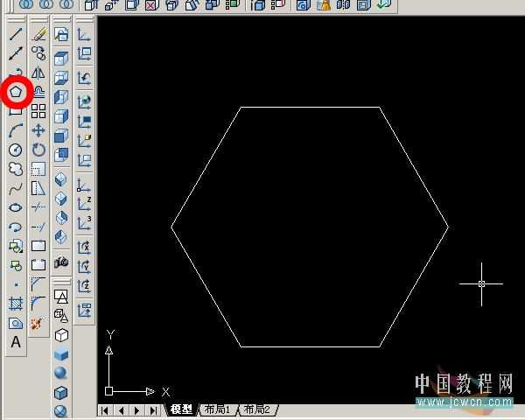Select the Offset tool
The image size is (525, 420).
(38, 92)
